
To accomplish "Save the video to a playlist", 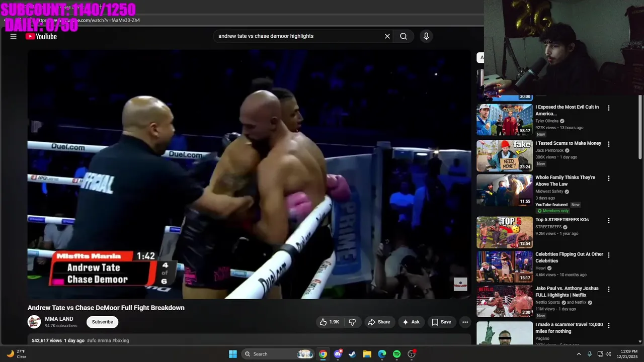I will click(441, 322).
